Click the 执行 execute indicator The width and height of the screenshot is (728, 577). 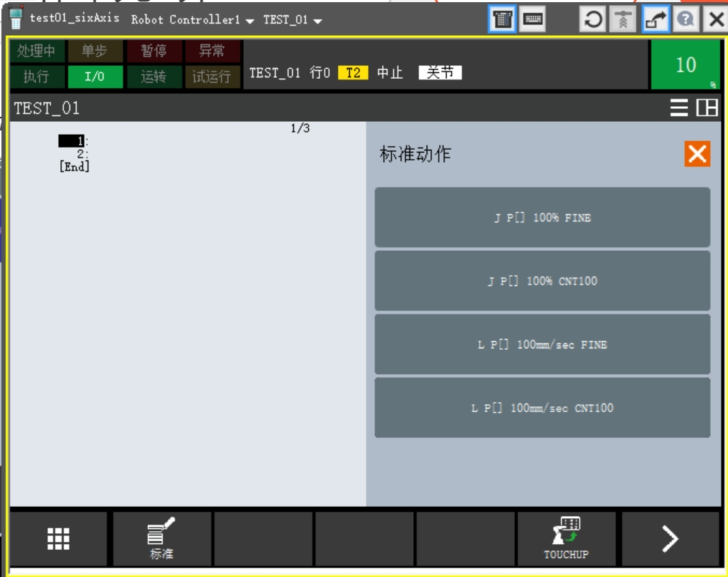[37, 77]
